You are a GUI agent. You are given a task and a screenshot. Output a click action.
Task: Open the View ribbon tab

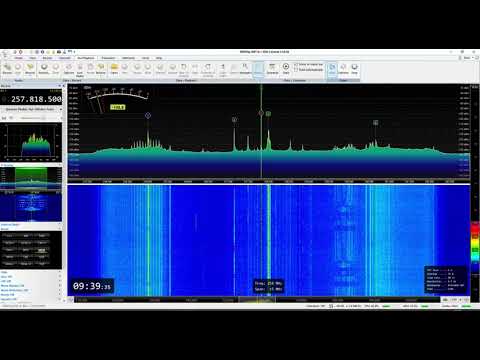[x=33, y=58]
